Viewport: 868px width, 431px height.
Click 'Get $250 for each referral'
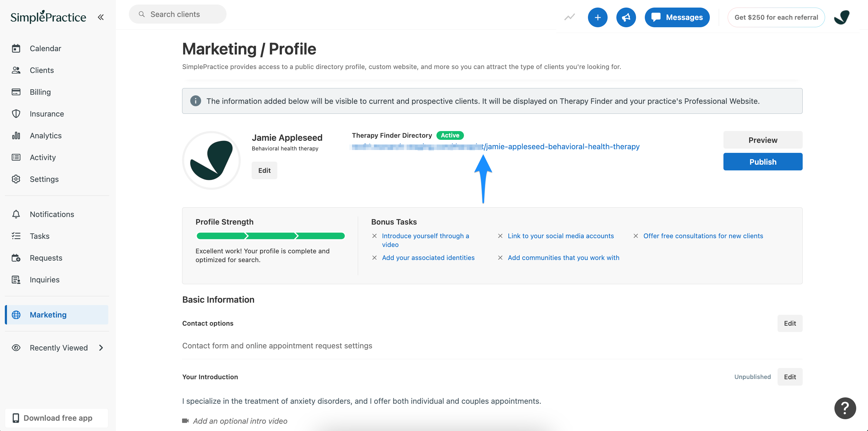776,17
